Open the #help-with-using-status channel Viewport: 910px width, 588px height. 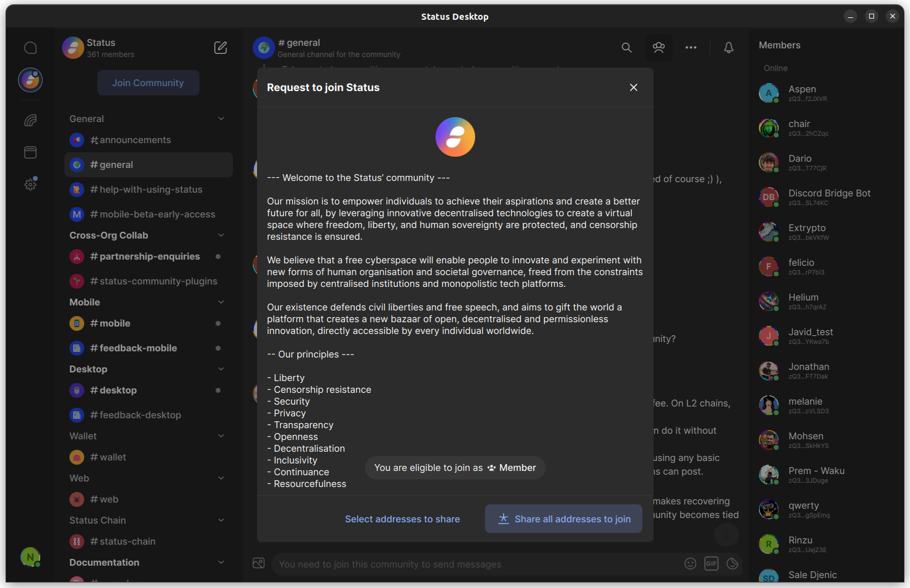click(149, 190)
